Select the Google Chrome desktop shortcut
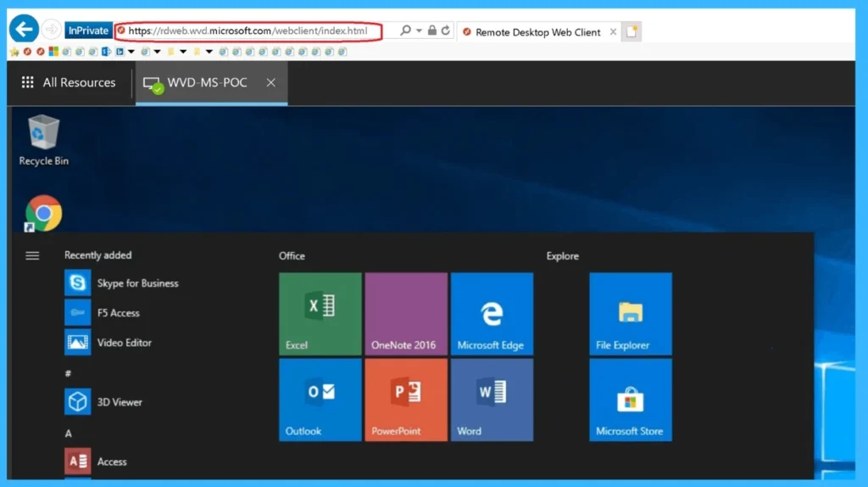 [x=43, y=213]
